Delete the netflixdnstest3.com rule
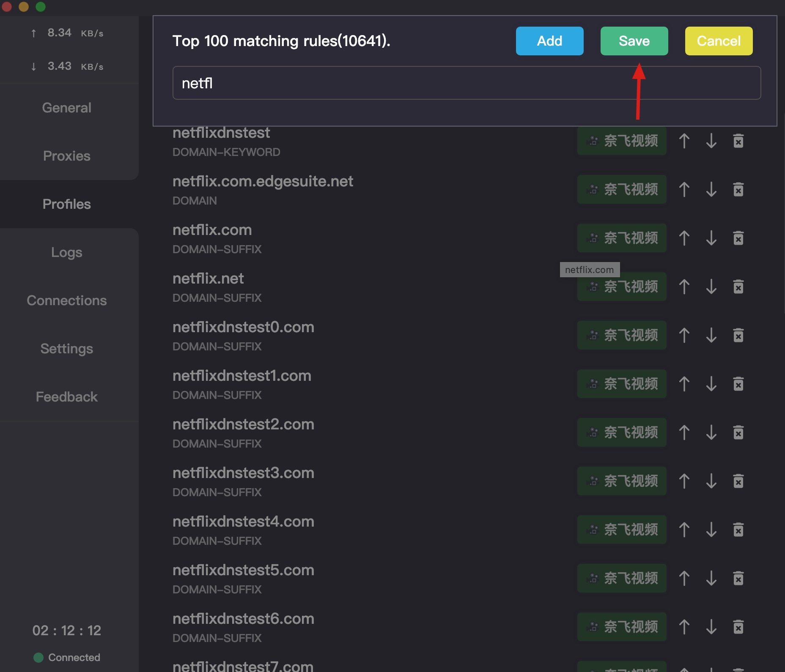This screenshot has height=672, width=785. (738, 481)
